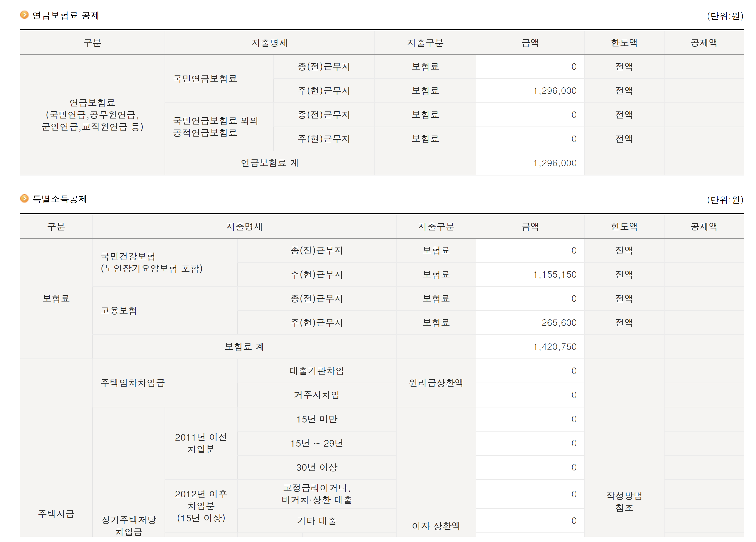Image resolution: width=756 pixels, height=542 pixels.
Task: Click the 15년 ~ 29년 amount field
Action: 530,443
